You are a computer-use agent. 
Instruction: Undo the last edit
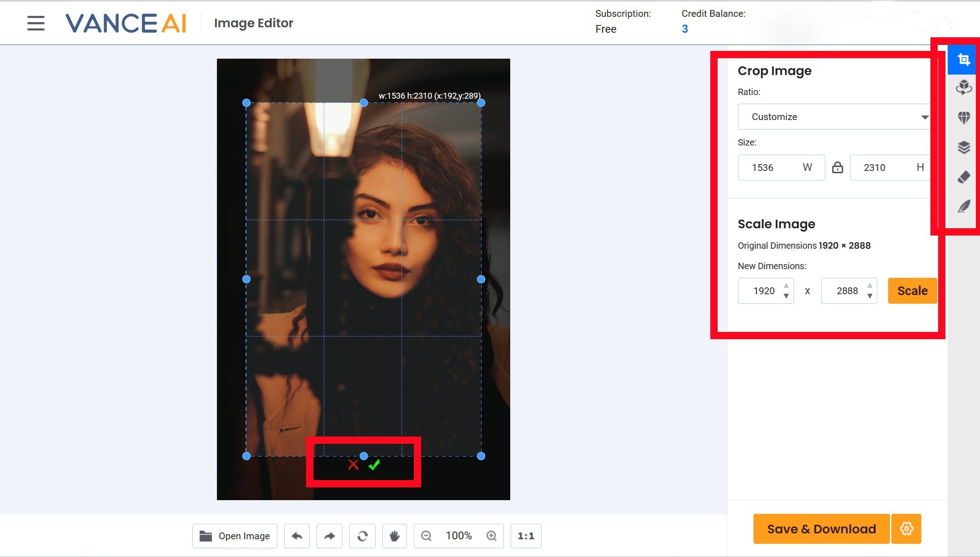[x=297, y=536]
